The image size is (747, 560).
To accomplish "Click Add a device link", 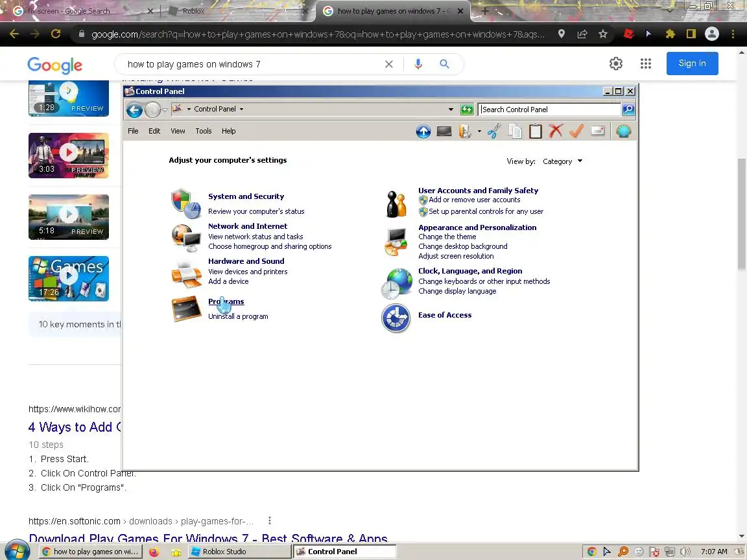I will point(228,281).
